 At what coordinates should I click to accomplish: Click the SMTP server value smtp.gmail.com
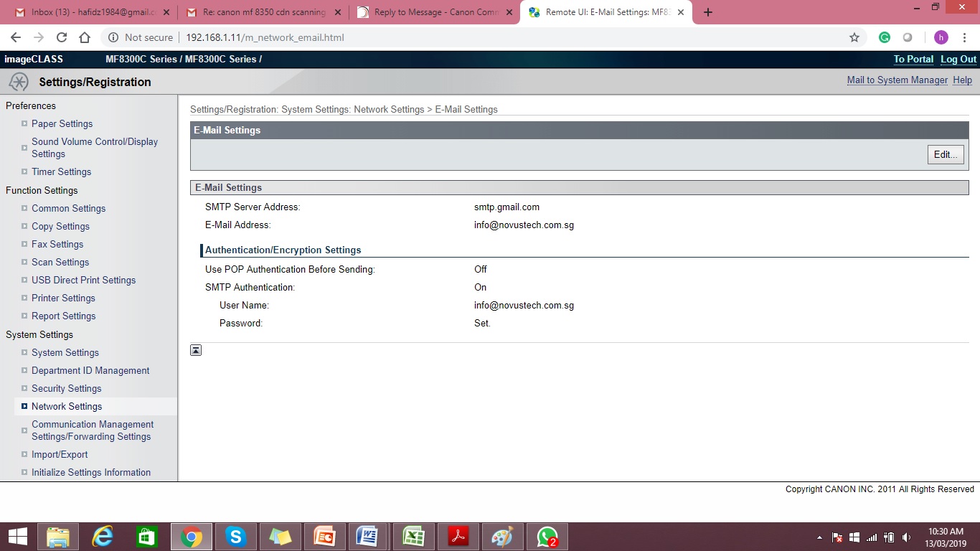tap(507, 207)
